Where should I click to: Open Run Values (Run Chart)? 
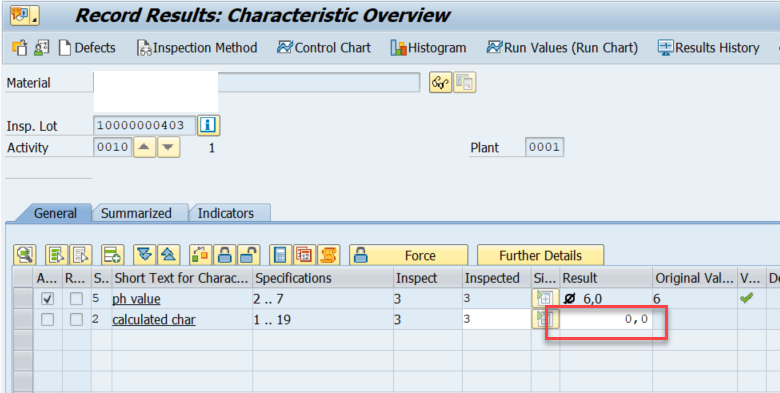(x=562, y=48)
